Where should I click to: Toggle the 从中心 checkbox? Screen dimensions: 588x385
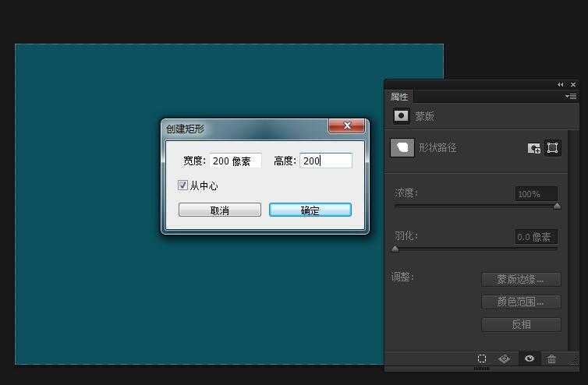[x=182, y=185]
